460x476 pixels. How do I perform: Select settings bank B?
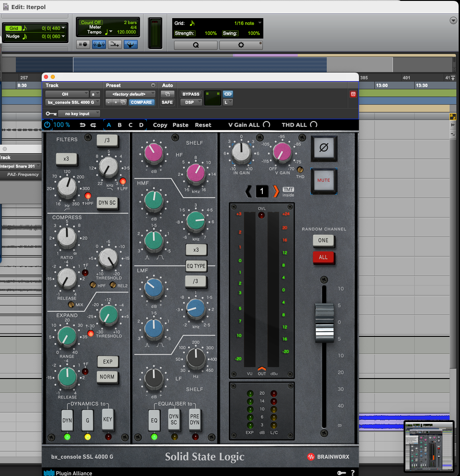120,125
